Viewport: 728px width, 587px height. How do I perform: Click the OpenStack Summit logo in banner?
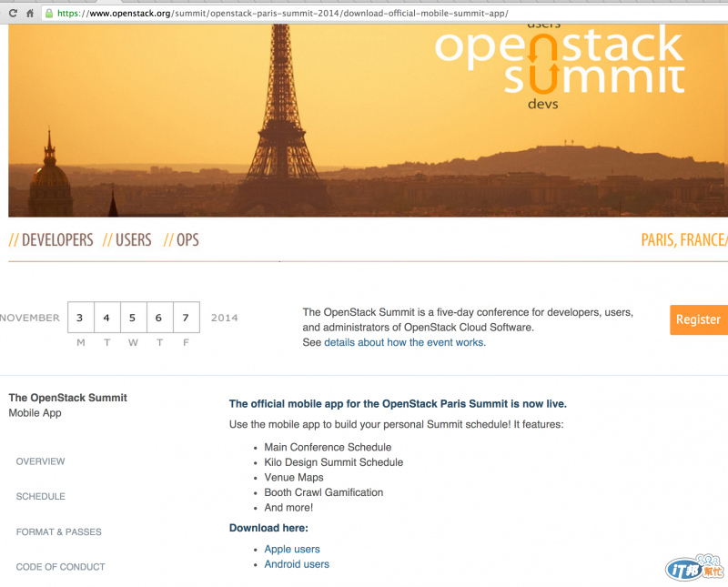(x=560, y=65)
